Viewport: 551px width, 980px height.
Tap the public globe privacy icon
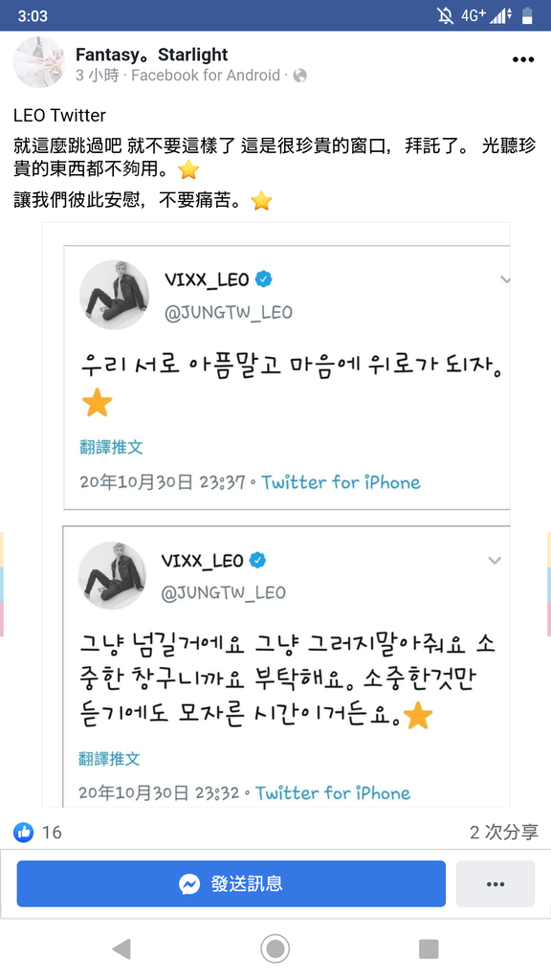pyautogui.click(x=299, y=76)
